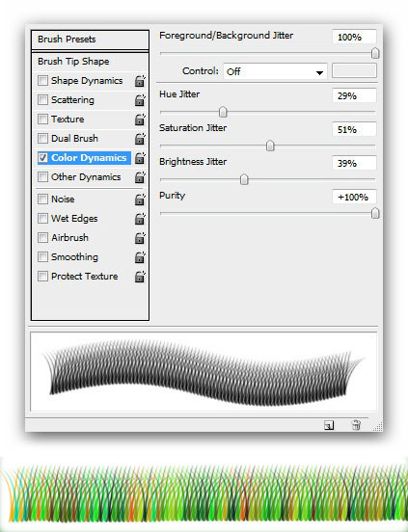Click the Airbrush label

click(69, 237)
